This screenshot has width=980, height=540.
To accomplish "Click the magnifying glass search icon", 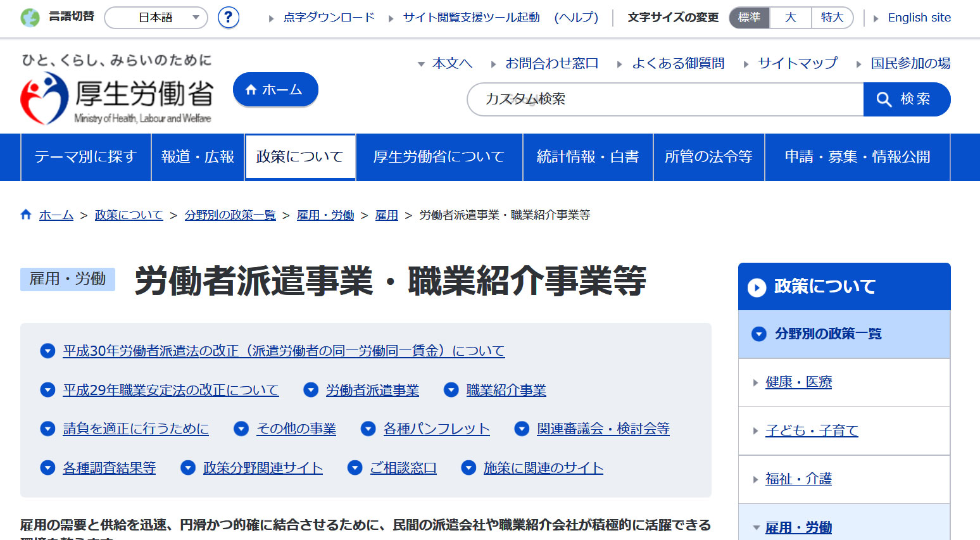I will click(884, 99).
